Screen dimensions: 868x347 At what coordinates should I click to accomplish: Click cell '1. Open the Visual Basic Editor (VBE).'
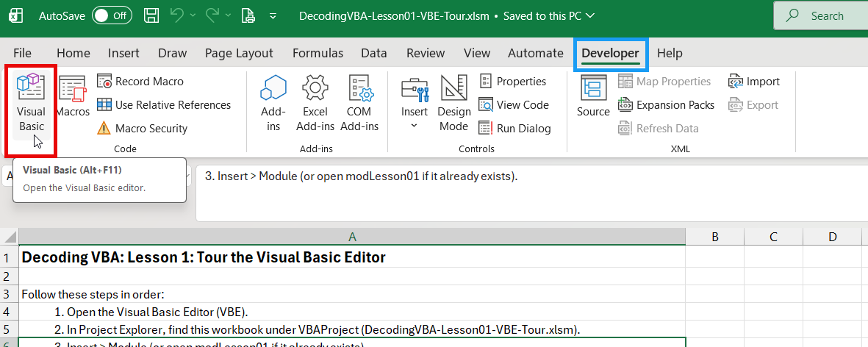pos(352,312)
